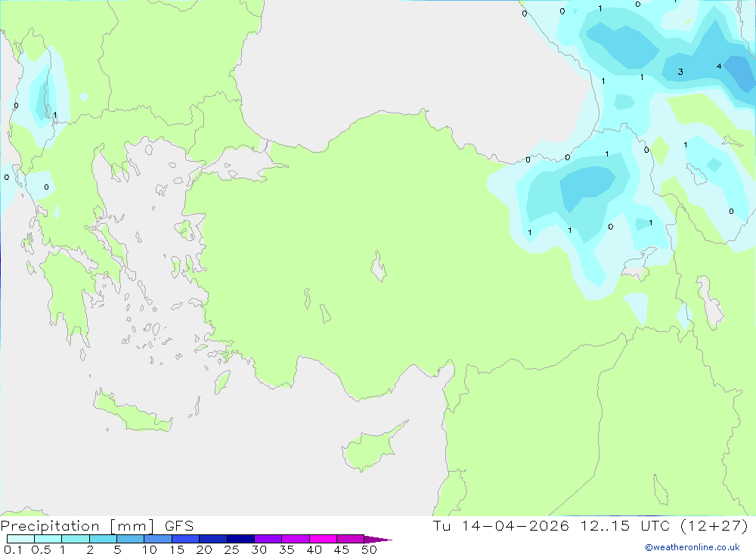The image size is (756, 554).
Task: Select the navy legend swatch between 25 and 30
Action: [x=240, y=539]
